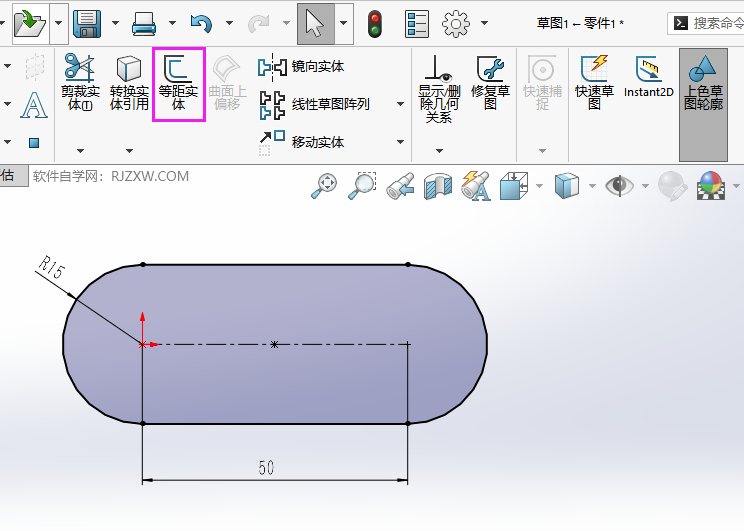
Task: Expand the Print options dropdown arrow
Action: tap(172, 23)
